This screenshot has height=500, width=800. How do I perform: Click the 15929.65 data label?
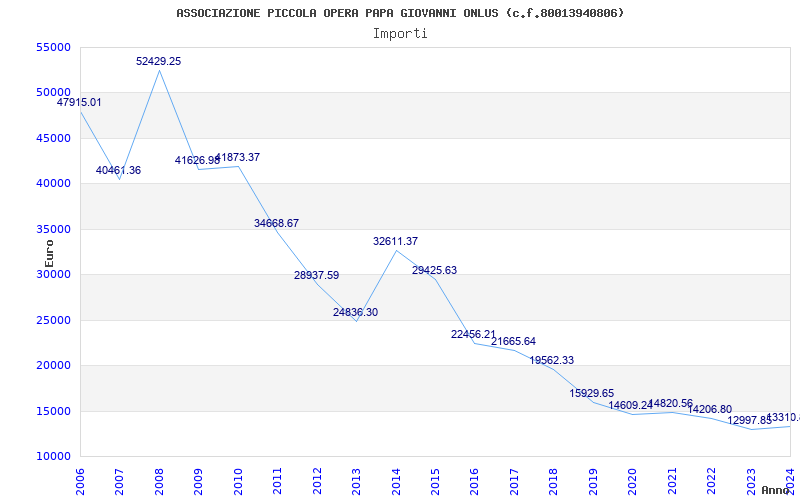coord(592,393)
